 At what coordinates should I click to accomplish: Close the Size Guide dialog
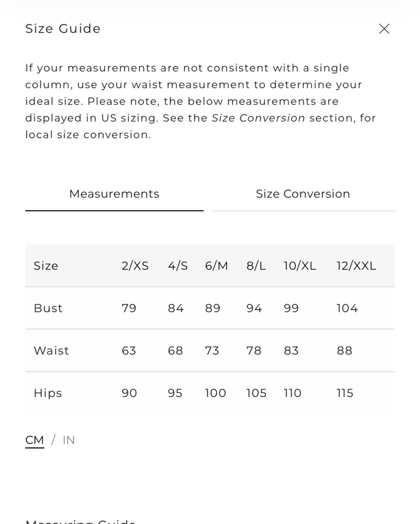(x=384, y=29)
